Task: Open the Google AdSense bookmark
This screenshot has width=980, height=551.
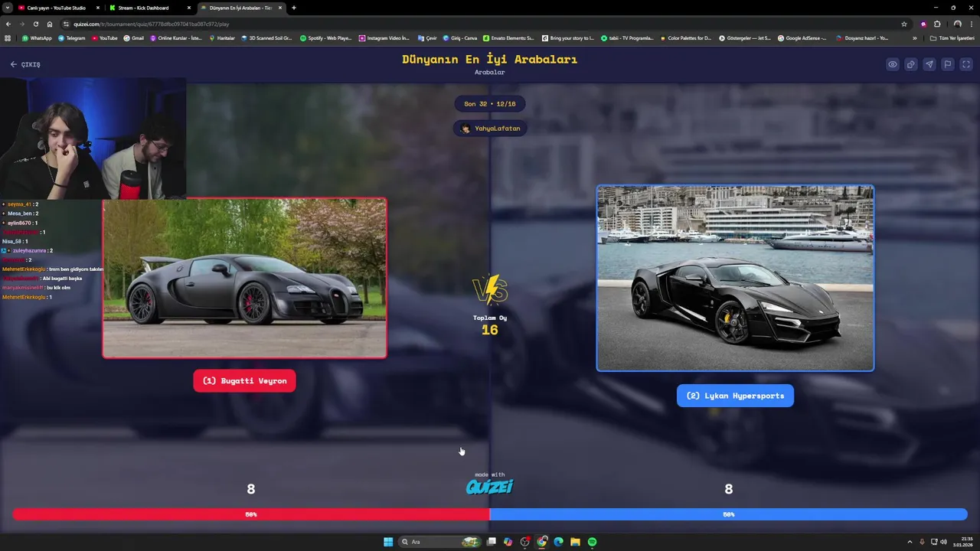Action: (x=802, y=38)
